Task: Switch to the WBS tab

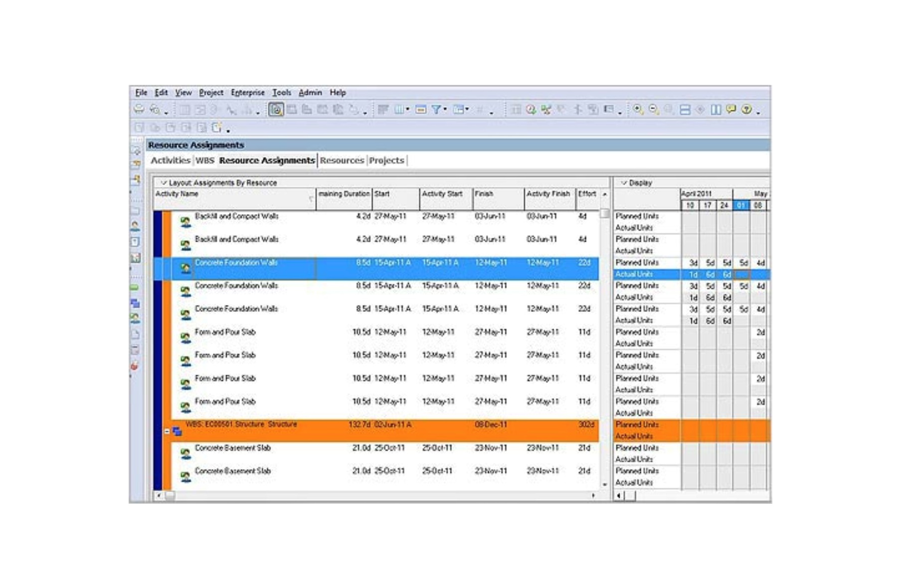Action: [205, 160]
